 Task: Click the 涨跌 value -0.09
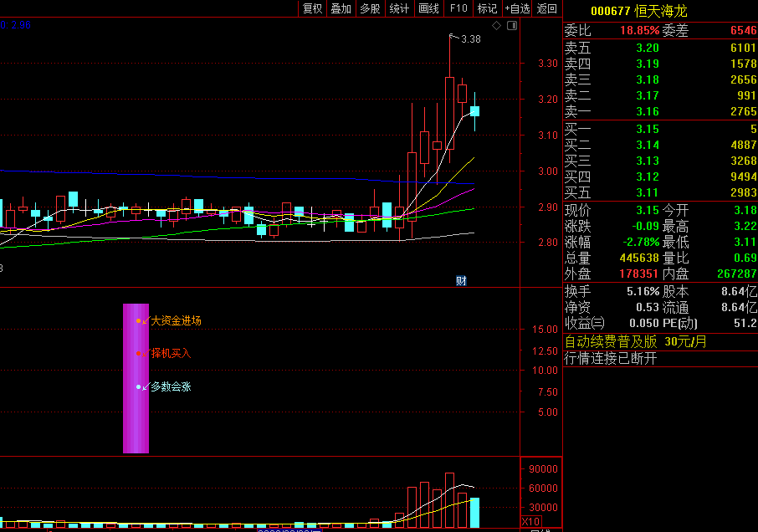[x=645, y=226]
